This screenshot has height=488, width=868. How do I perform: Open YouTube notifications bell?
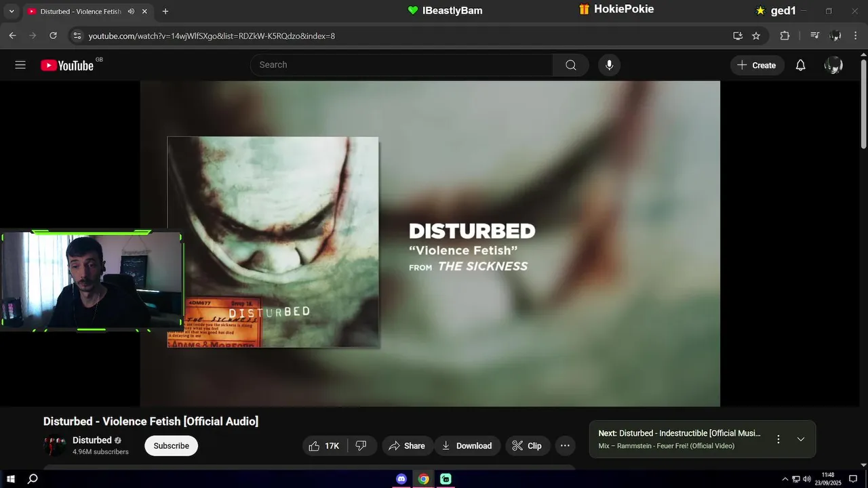click(800, 65)
